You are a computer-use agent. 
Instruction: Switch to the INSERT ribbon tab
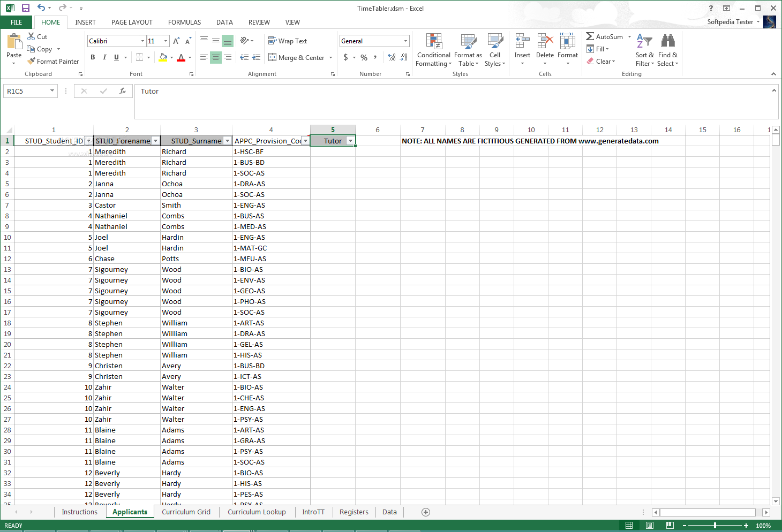pos(85,22)
